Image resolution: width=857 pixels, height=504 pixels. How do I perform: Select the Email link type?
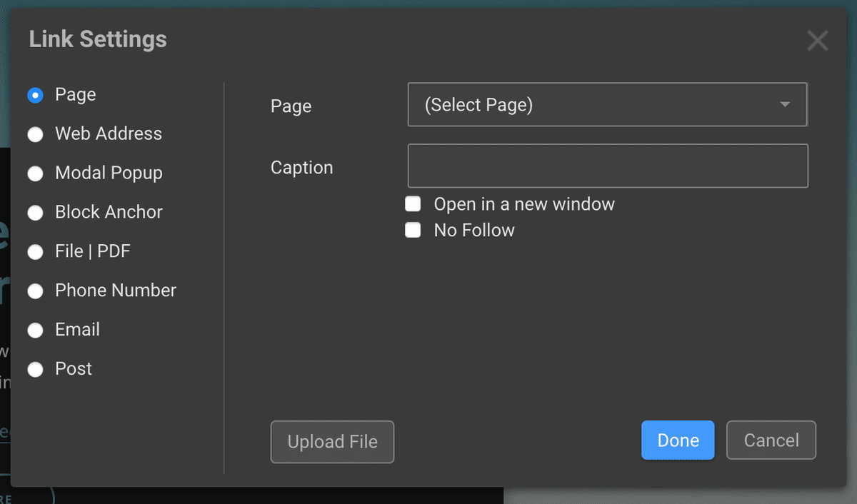35,331
